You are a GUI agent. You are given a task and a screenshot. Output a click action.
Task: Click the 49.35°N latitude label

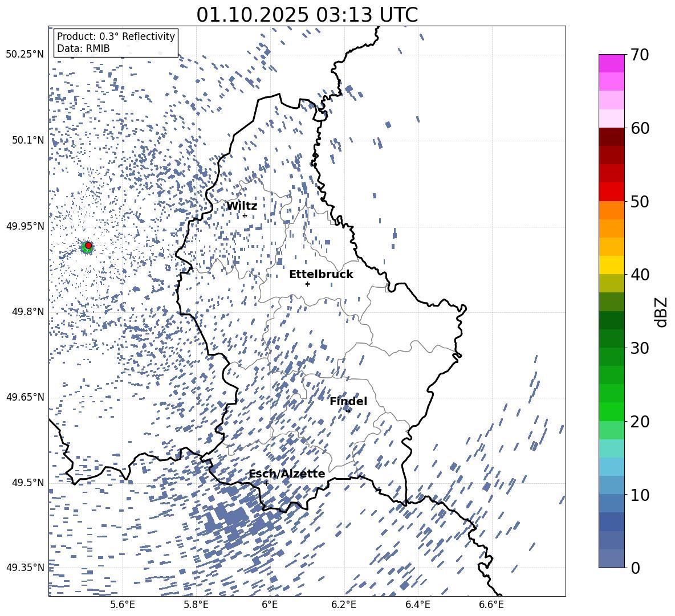click(25, 568)
